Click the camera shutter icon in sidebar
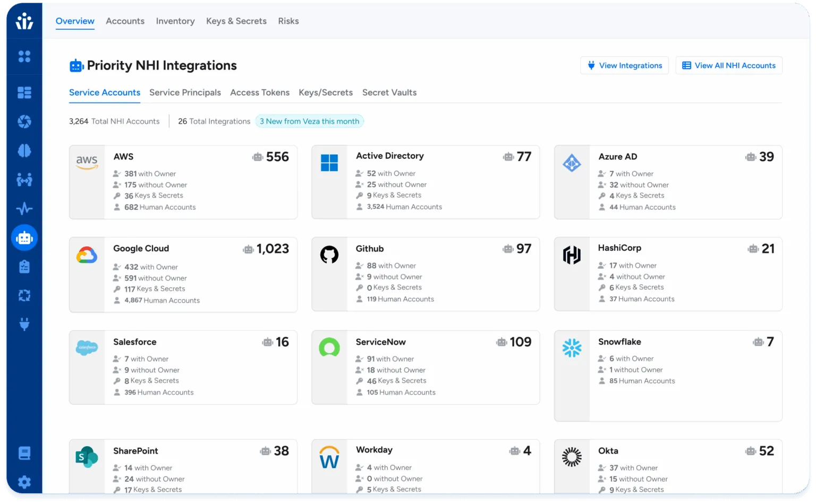The height and width of the screenshot is (504, 816). click(x=24, y=122)
